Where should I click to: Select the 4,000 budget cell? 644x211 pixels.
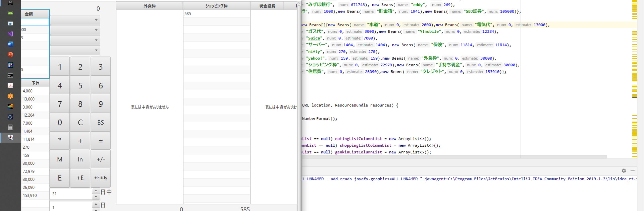click(35, 91)
